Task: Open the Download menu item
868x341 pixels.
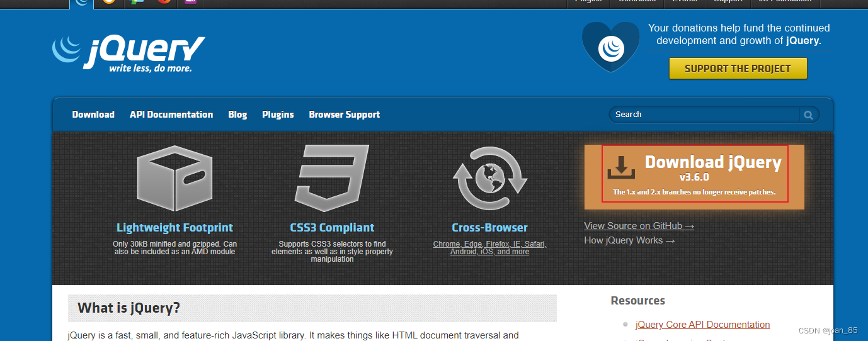Action: [x=93, y=115]
